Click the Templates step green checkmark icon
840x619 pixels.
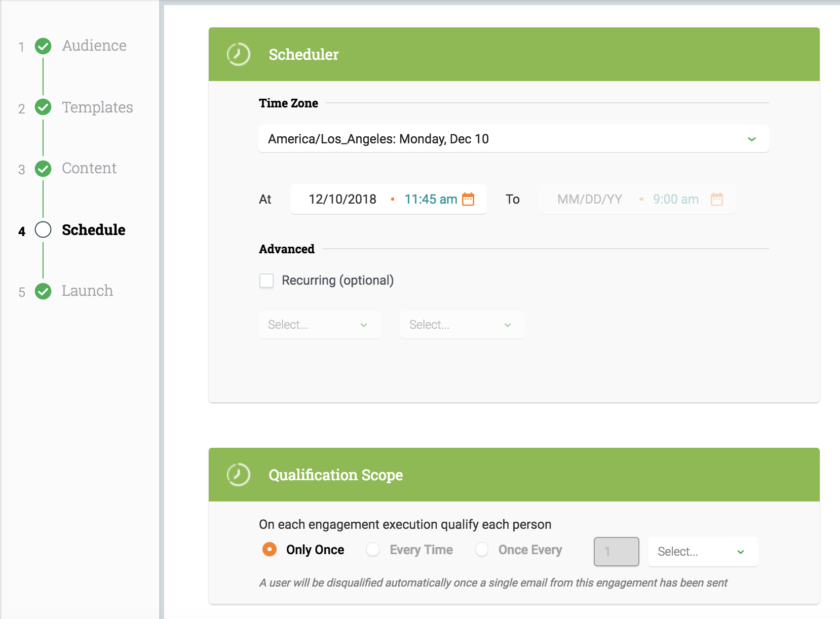[x=43, y=107]
